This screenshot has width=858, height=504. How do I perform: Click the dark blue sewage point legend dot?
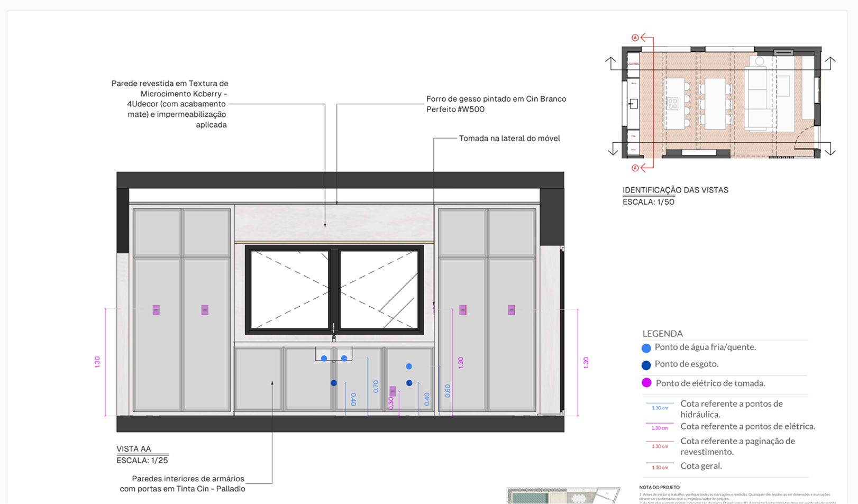click(646, 365)
